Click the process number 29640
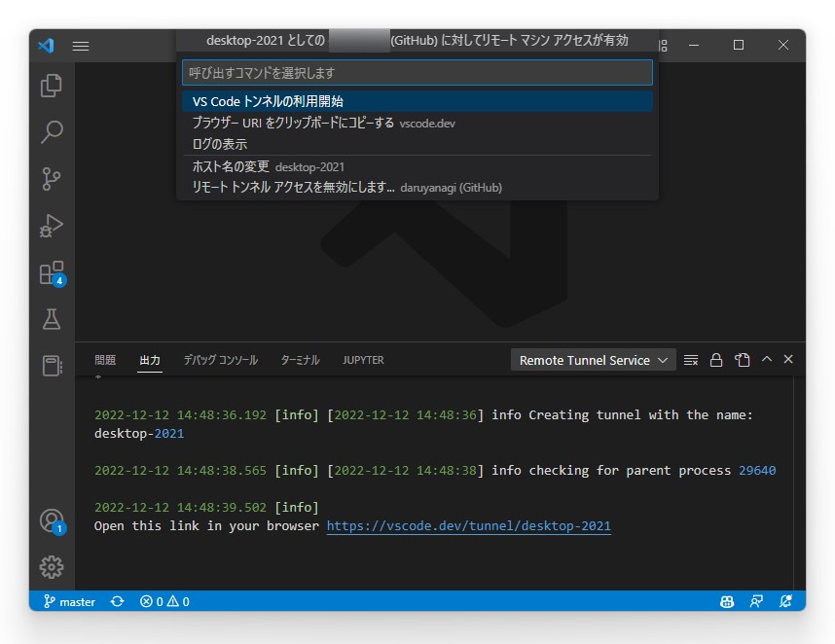The width and height of the screenshot is (835, 644). click(x=757, y=471)
